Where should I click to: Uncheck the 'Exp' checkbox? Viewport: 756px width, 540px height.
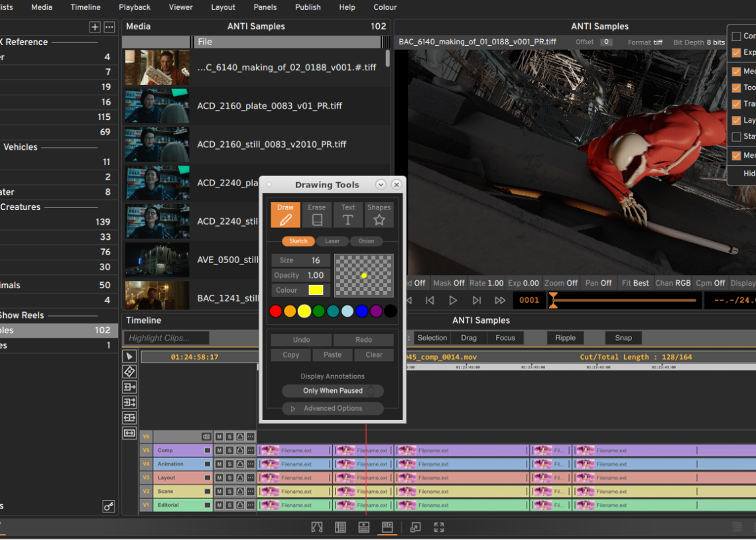[x=736, y=52]
